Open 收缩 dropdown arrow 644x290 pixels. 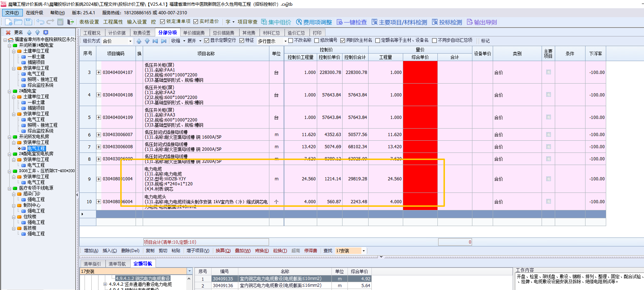pyautogui.click(x=184, y=41)
